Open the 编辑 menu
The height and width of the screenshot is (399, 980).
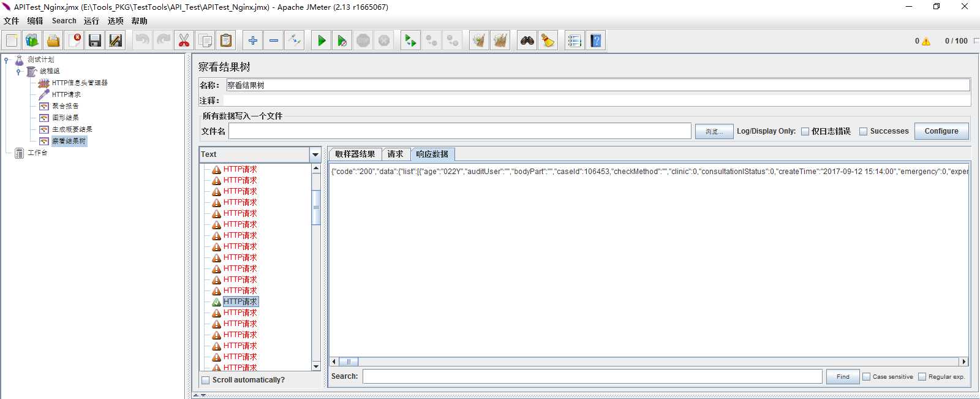pyautogui.click(x=35, y=21)
